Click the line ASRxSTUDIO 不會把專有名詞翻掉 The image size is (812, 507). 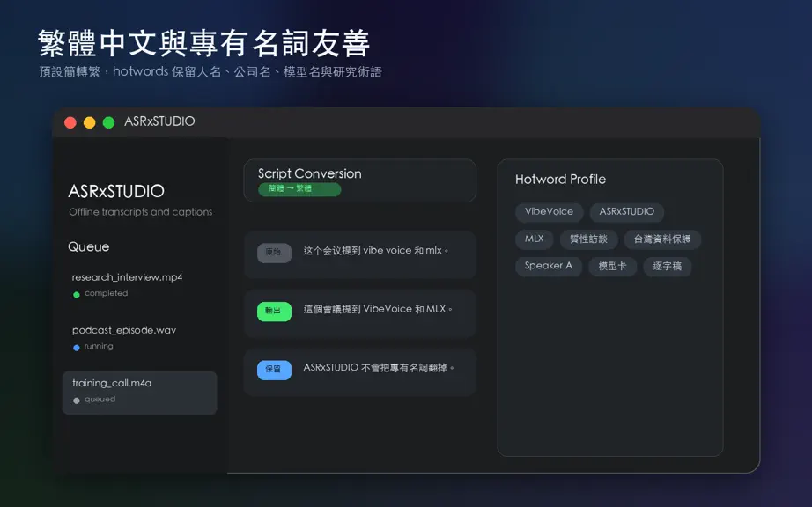379,367
